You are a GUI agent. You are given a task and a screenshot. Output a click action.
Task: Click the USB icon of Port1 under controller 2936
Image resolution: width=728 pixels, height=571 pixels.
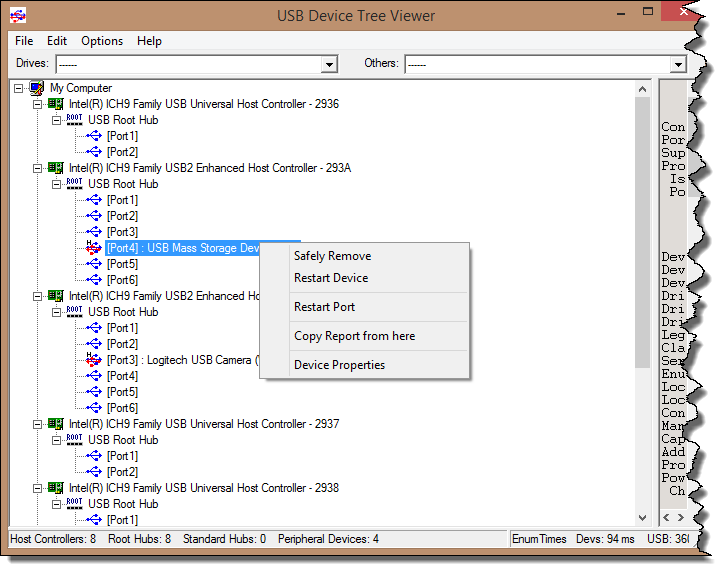94,136
